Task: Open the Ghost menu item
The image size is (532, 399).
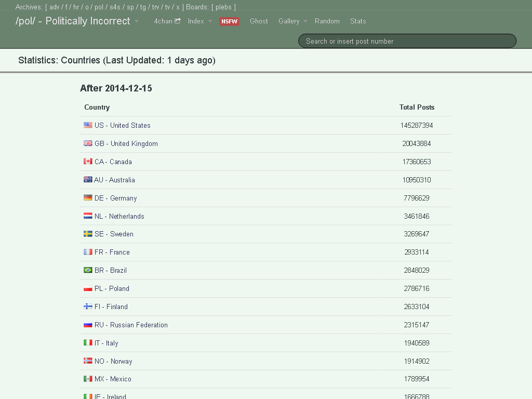Action: (259, 21)
